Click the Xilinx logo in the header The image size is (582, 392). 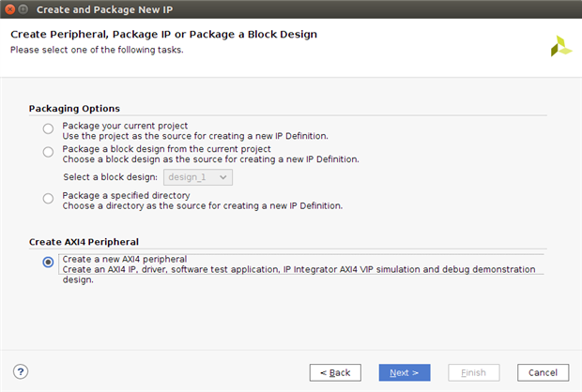pos(560,46)
